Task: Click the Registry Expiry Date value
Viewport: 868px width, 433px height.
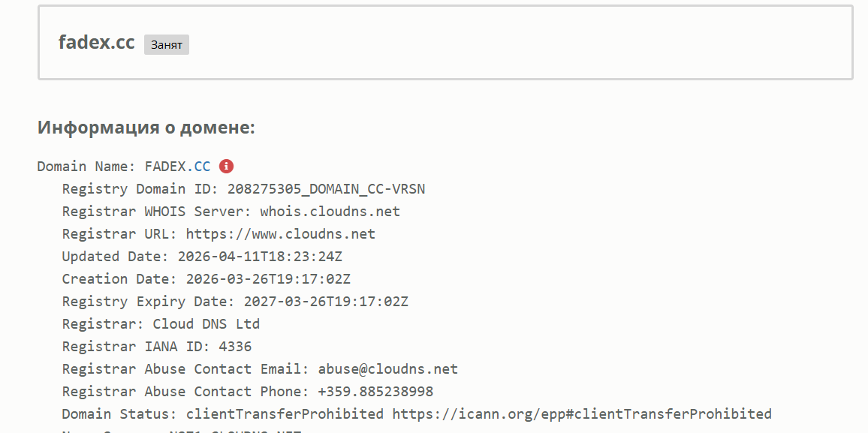Action: point(326,302)
